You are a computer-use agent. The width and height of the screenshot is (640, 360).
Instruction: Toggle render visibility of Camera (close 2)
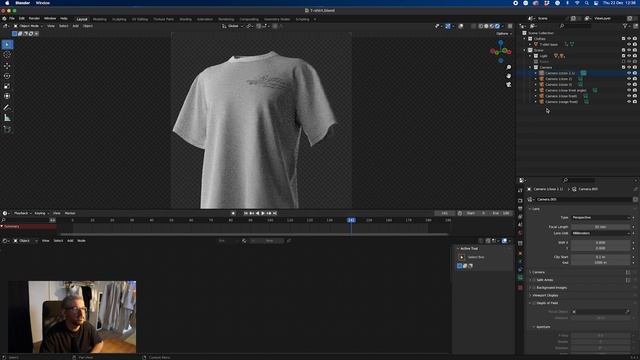click(635, 79)
